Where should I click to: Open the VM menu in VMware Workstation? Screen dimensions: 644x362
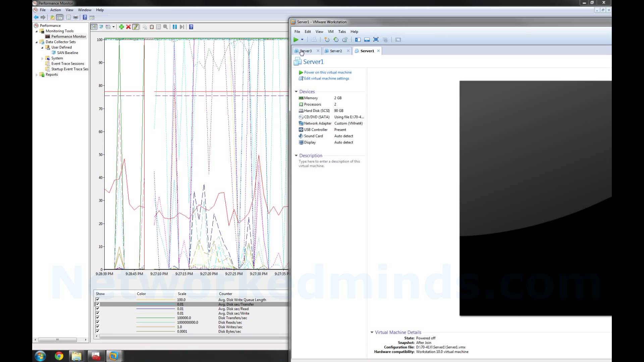(x=331, y=32)
